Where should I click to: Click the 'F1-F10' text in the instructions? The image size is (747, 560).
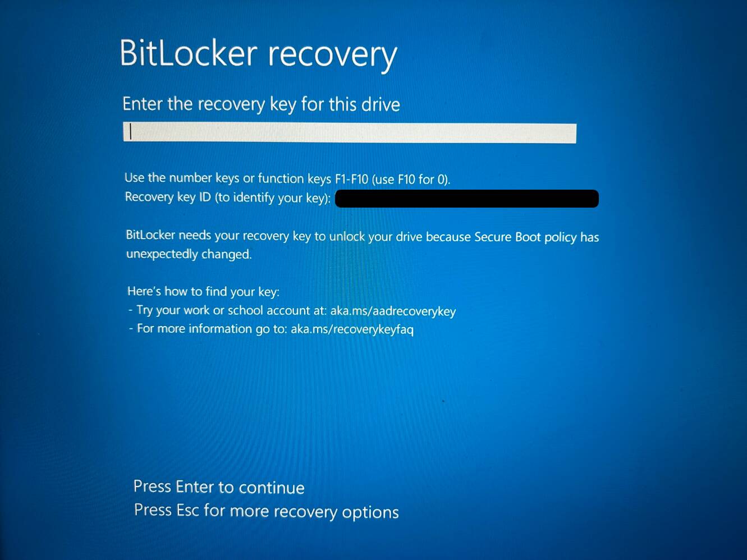(x=351, y=180)
